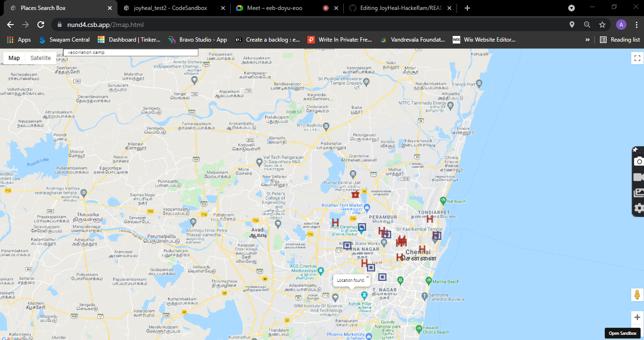Open Chrome tab search dropdown

tap(572, 8)
